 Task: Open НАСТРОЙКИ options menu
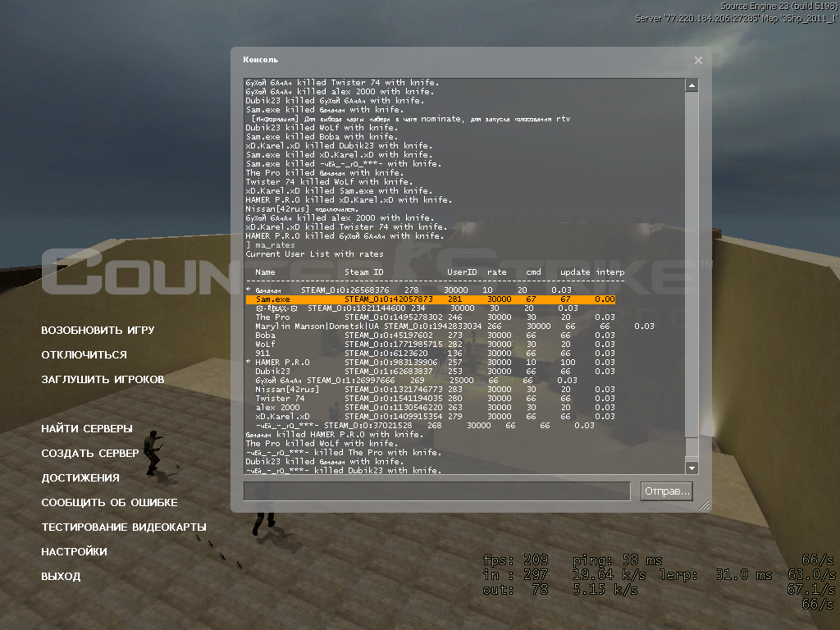tap(75, 552)
